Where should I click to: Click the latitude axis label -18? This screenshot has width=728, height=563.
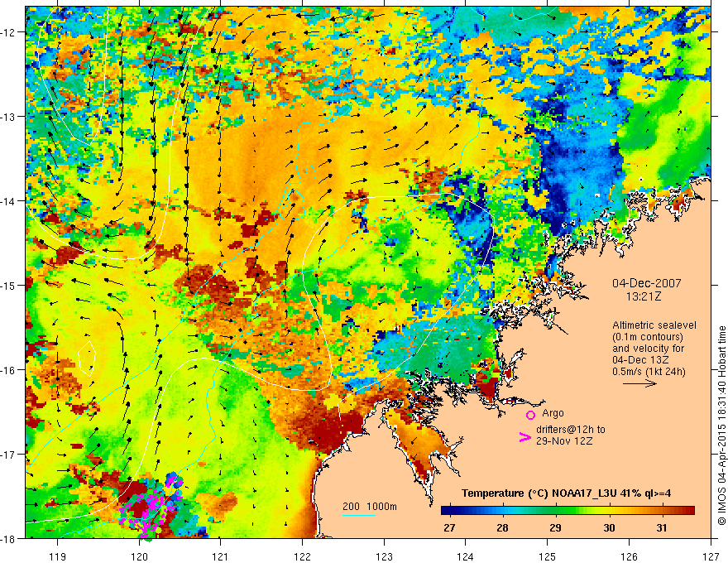tap(8, 538)
